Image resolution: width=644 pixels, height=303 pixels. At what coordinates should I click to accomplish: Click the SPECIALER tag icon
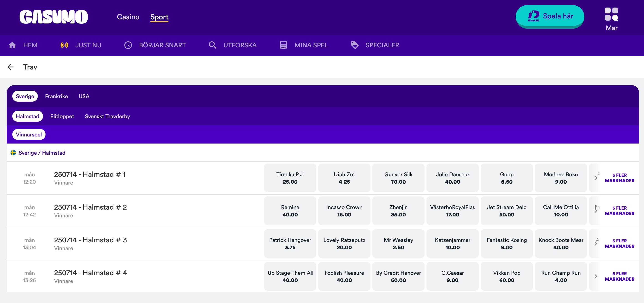tap(354, 45)
